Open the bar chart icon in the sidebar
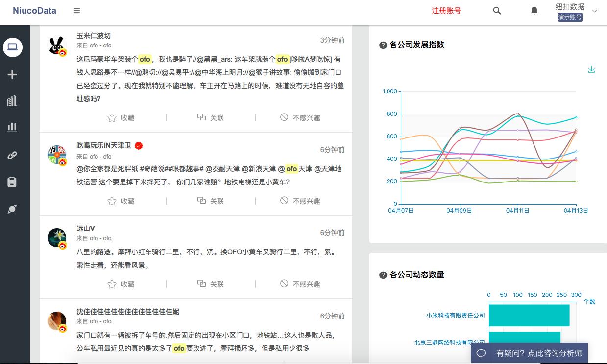The image size is (607, 364). pyautogui.click(x=12, y=127)
